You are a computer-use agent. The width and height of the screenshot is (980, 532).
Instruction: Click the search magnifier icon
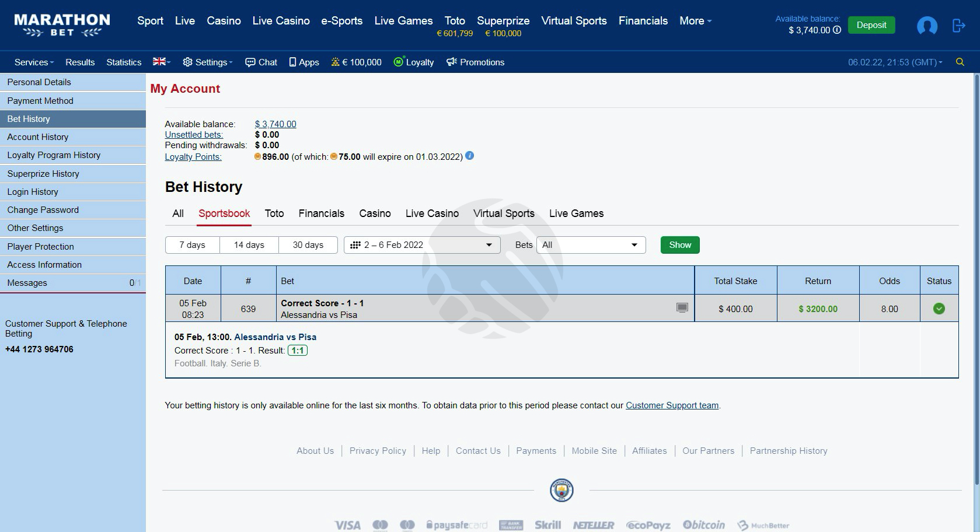click(x=960, y=62)
